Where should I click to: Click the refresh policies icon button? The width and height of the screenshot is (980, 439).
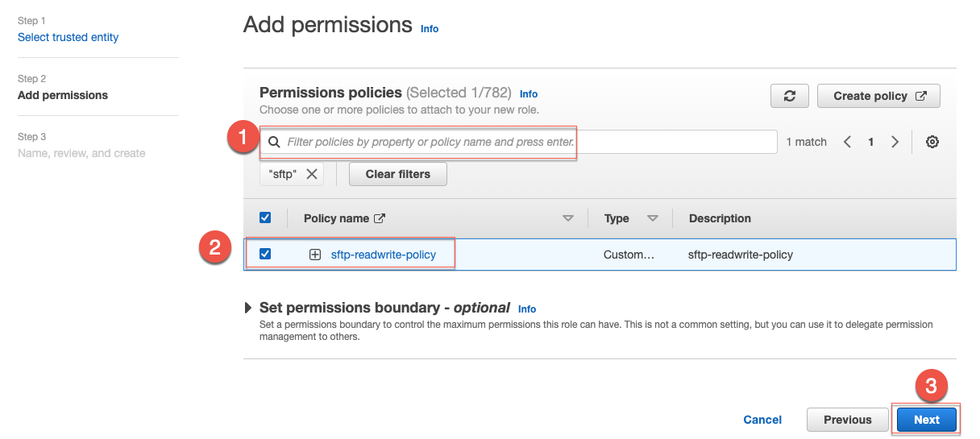[x=790, y=96]
